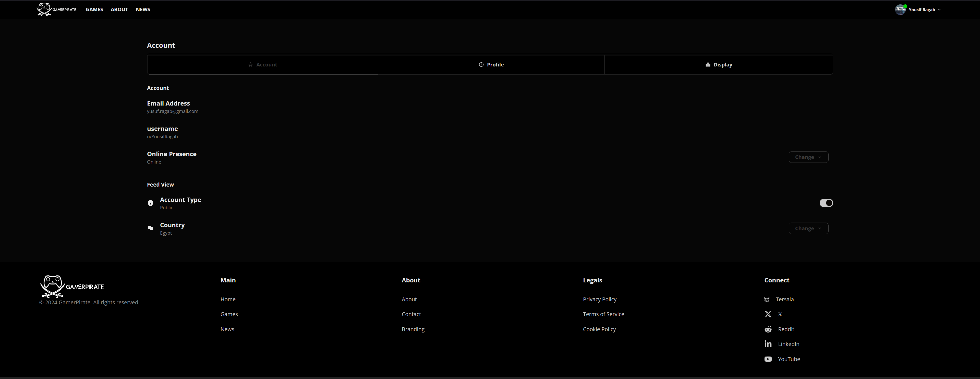This screenshot has width=980, height=379.
Task: Open the Privacy Policy link
Action: (x=599, y=299)
